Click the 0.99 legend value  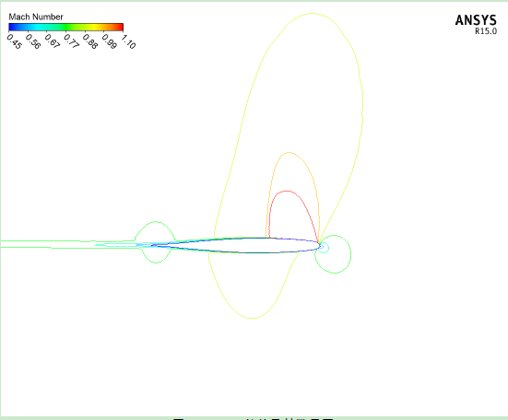(109, 41)
